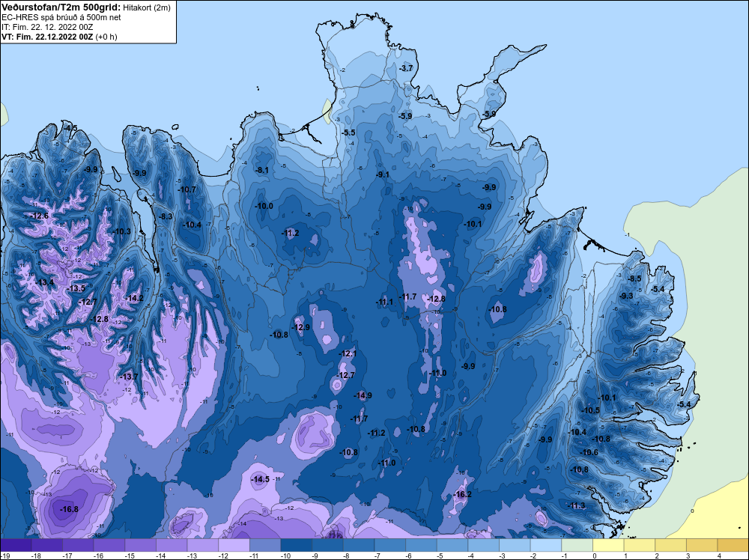
Task: Click the '0' label on the legend scale
Action: (594, 556)
